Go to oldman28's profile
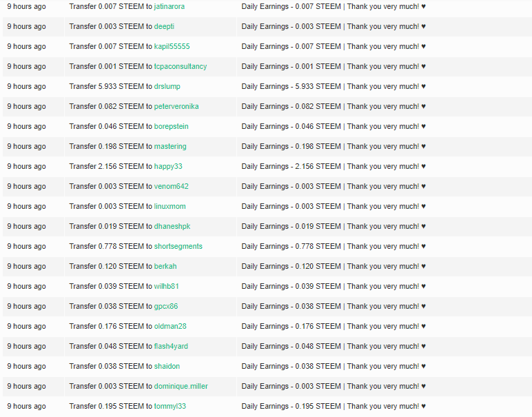532x417 pixels. (x=170, y=327)
